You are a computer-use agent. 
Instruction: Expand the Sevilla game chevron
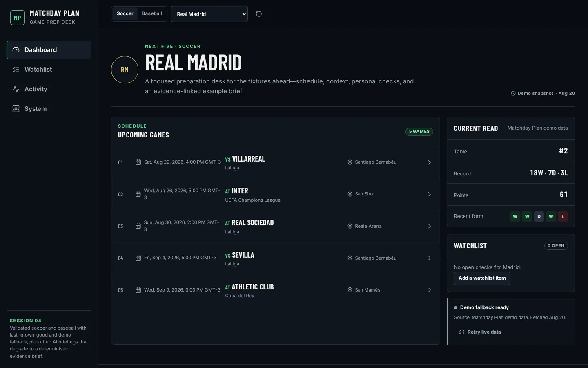click(430, 258)
